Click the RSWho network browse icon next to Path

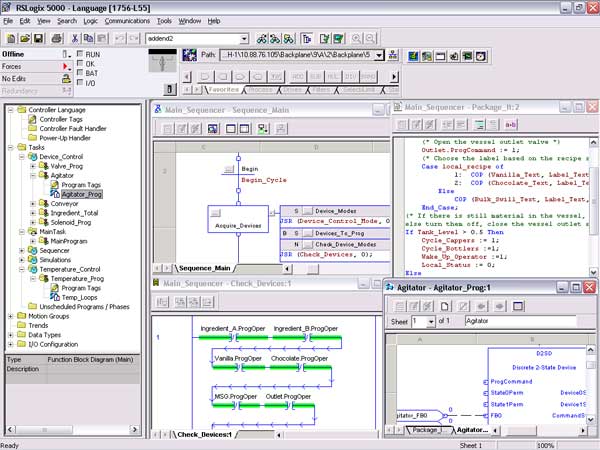(393, 55)
